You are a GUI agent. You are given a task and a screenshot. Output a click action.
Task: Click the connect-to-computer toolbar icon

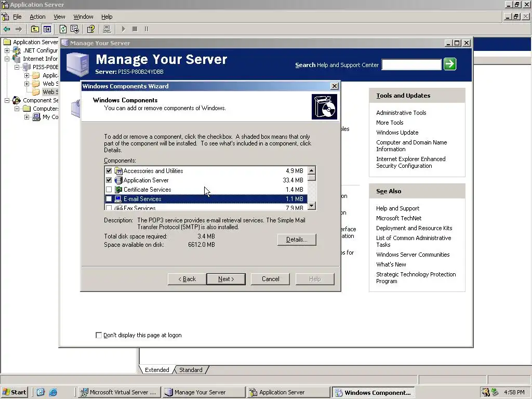point(107,29)
